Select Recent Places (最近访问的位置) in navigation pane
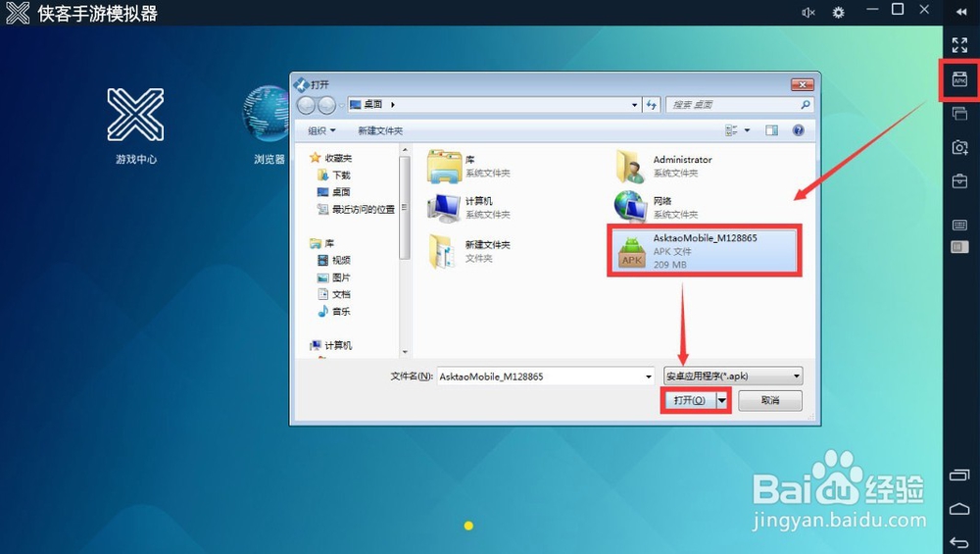Screen dimensions: 980x554 [357, 210]
